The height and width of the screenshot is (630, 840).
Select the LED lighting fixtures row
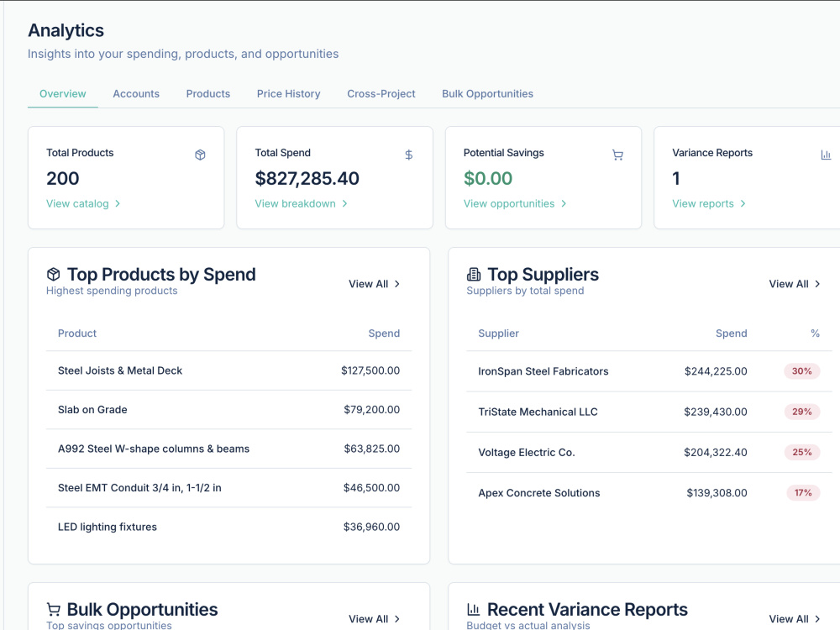(x=228, y=528)
